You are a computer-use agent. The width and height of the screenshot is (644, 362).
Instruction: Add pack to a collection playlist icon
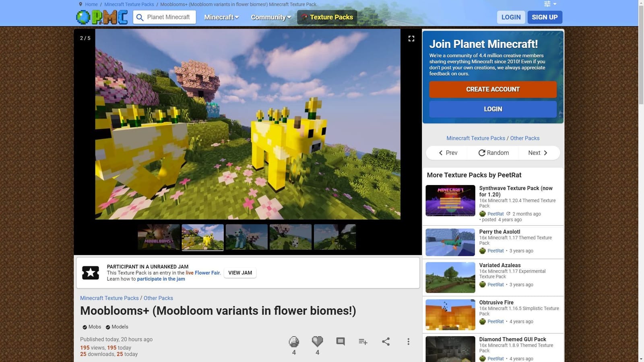pyautogui.click(x=363, y=341)
